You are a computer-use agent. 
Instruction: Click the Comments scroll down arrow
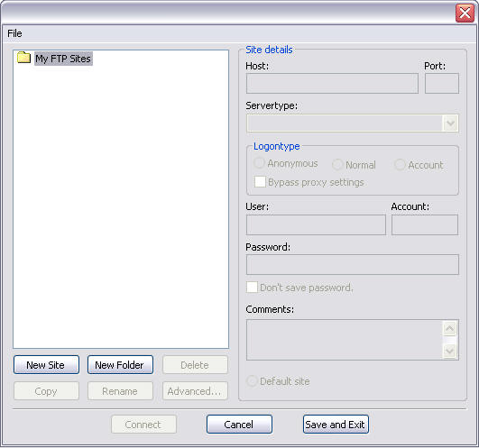point(449,351)
